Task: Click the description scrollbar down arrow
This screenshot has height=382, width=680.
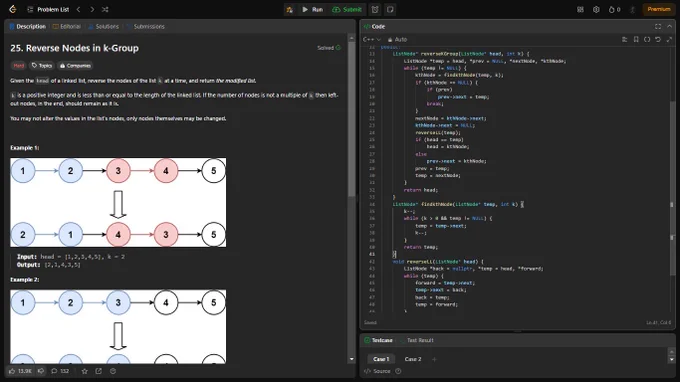Action: tap(351, 359)
